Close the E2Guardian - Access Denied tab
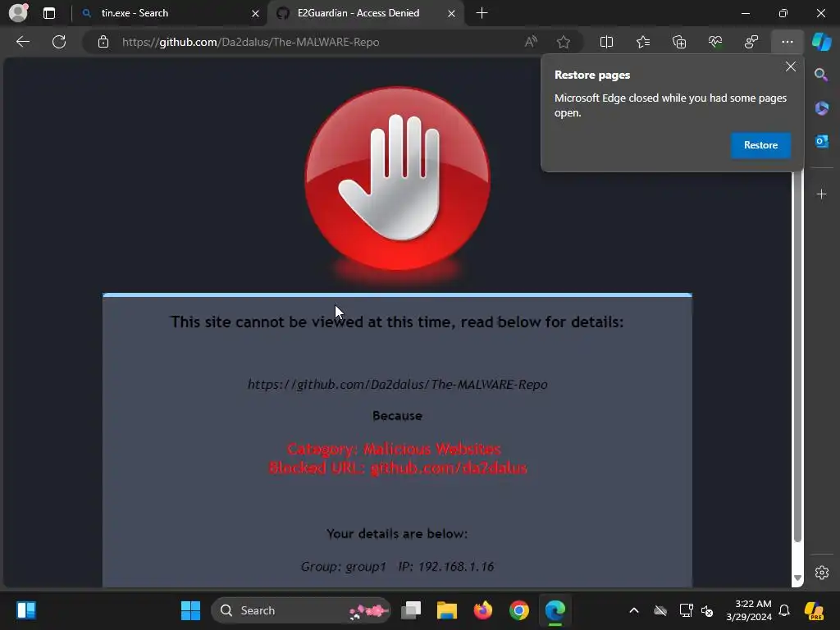 (451, 13)
